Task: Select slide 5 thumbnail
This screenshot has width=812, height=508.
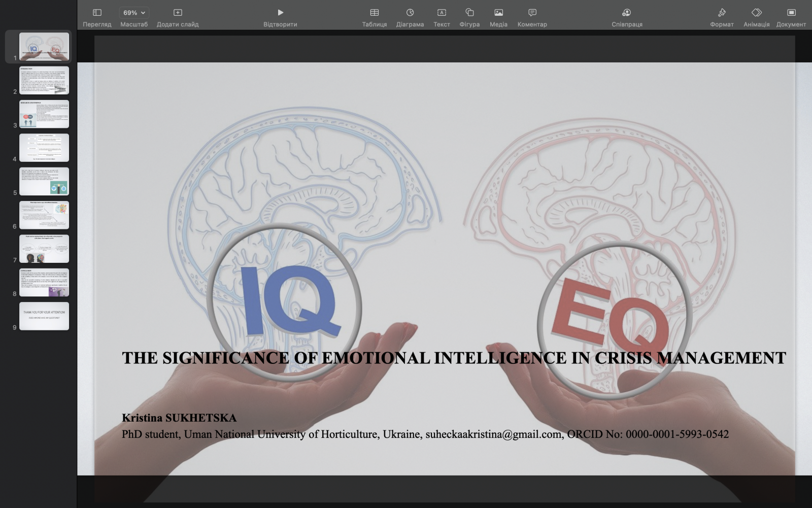Action: pos(44,181)
